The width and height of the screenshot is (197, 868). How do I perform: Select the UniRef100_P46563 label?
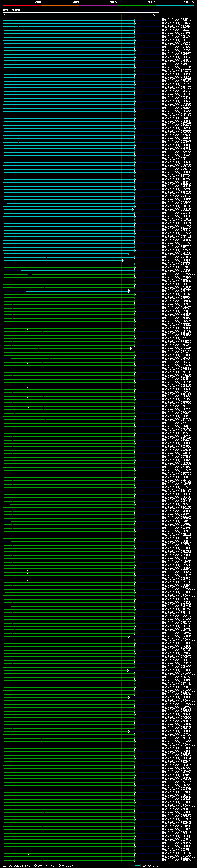click(177, 768)
